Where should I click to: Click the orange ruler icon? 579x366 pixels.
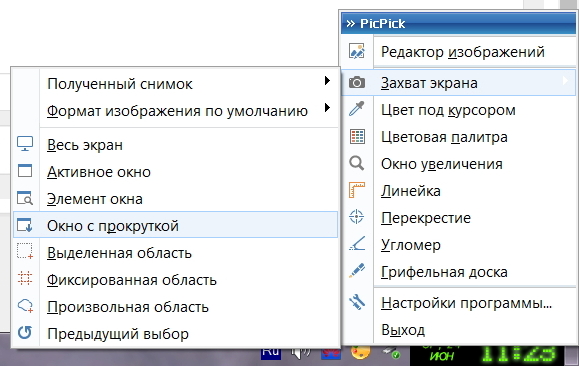[x=357, y=190]
